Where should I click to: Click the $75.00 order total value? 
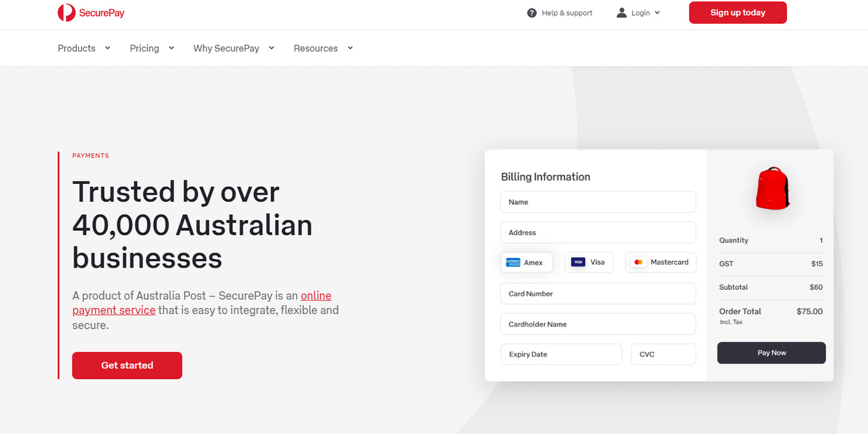pos(810,311)
